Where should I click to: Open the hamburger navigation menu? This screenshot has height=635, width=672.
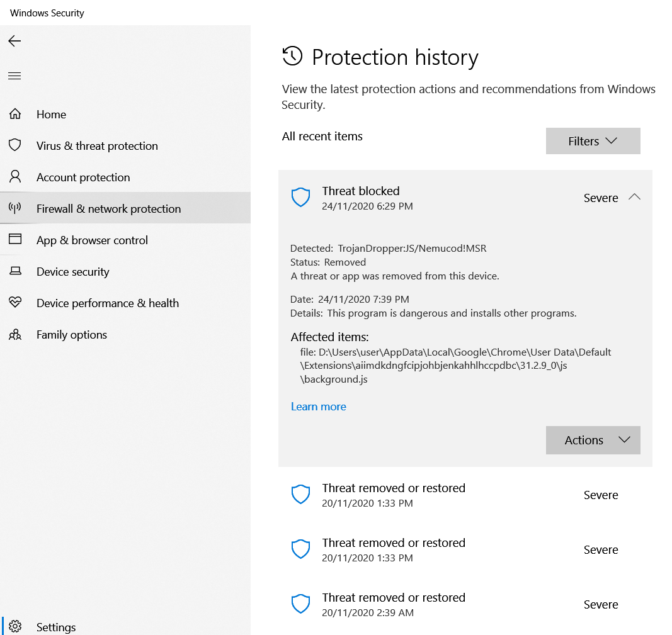pyautogui.click(x=14, y=76)
